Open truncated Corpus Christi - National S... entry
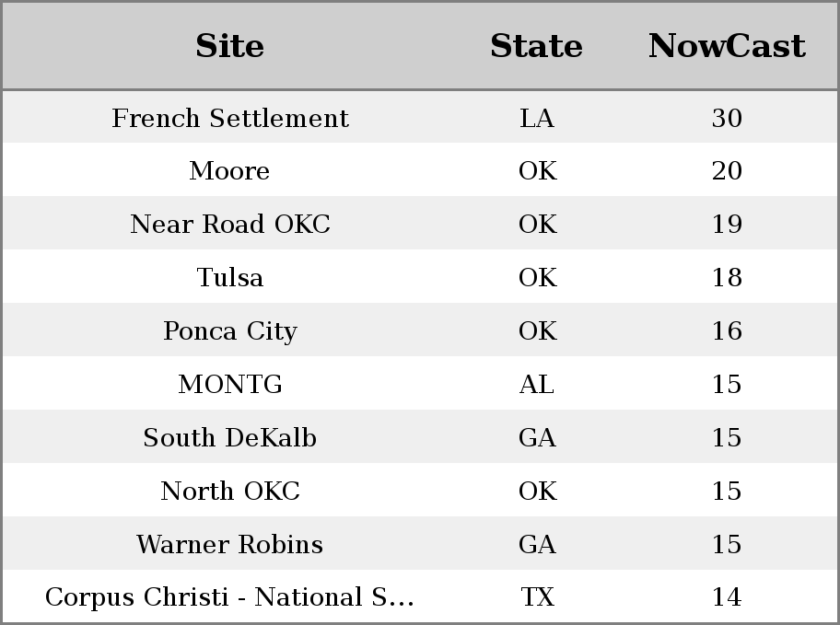840x625 pixels. [230, 596]
